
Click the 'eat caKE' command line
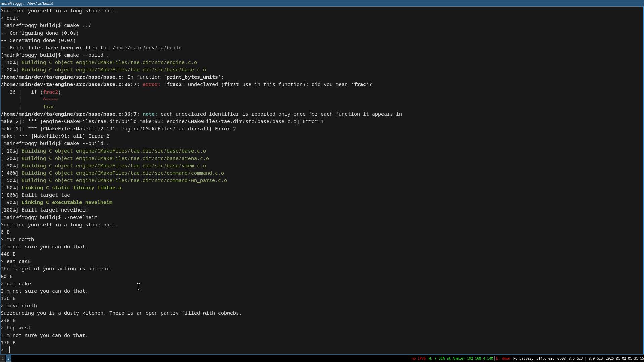[18, 261]
